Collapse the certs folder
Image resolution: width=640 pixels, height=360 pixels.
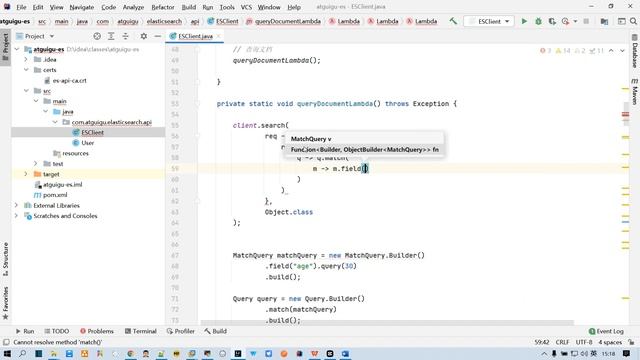26,70
